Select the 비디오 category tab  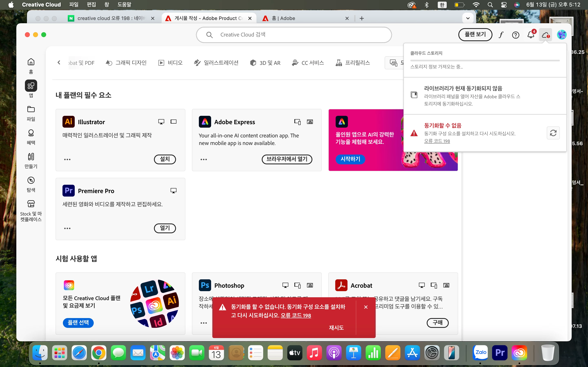click(x=170, y=63)
